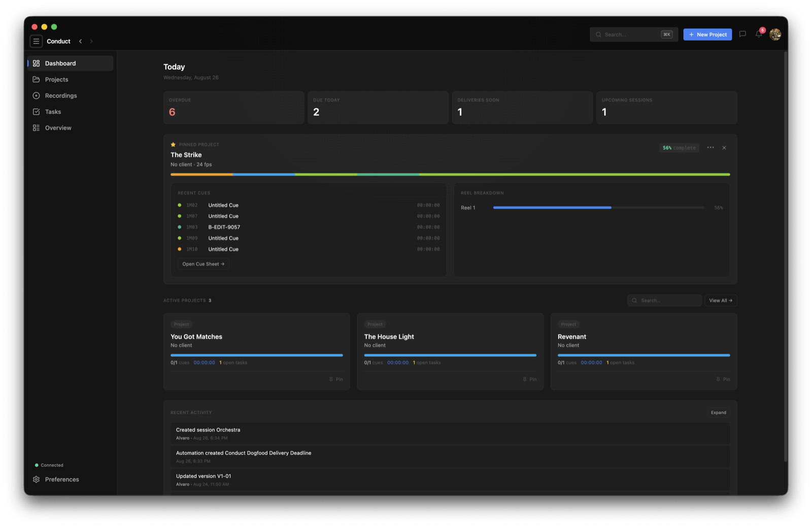Open Preferences
The height and width of the screenshot is (527, 812).
pos(71,479)
